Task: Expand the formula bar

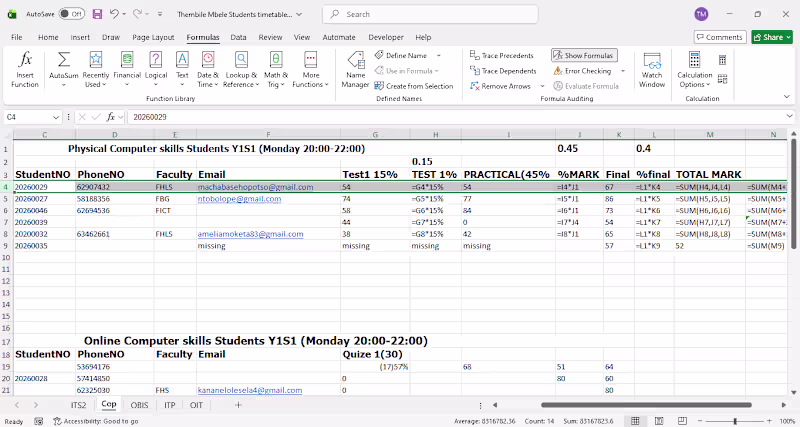Action: click(790, 117)
